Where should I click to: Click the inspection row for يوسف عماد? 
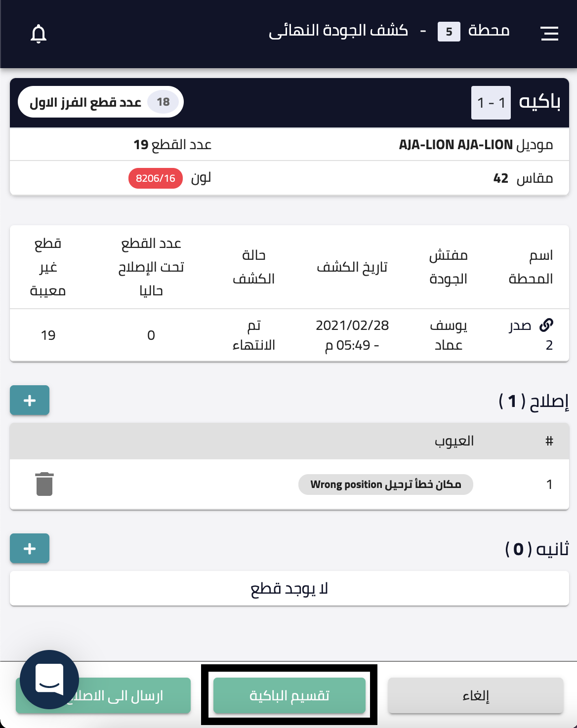point(289,335)
